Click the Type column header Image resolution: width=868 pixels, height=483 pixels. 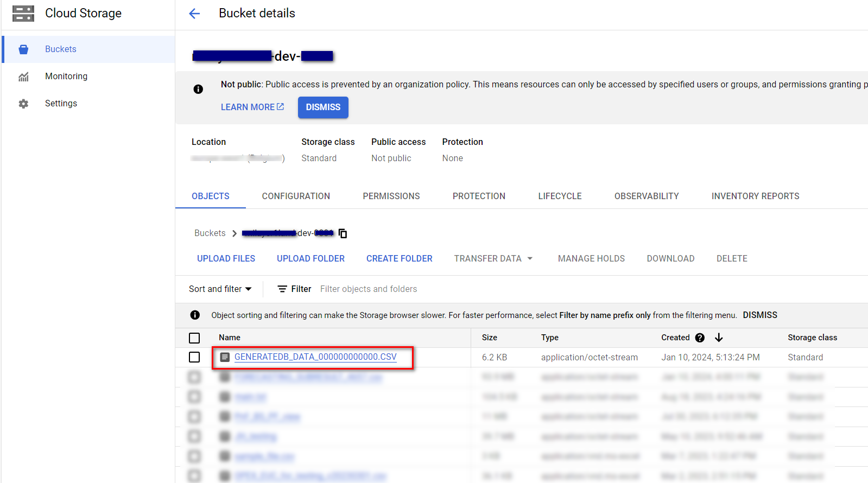[x=550, y=338]
